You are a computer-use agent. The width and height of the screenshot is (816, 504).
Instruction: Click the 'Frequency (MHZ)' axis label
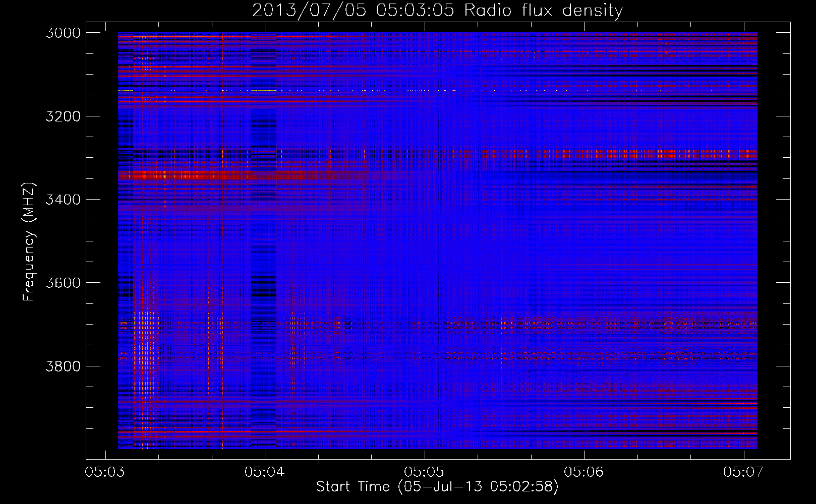click(x=29, y=242)
